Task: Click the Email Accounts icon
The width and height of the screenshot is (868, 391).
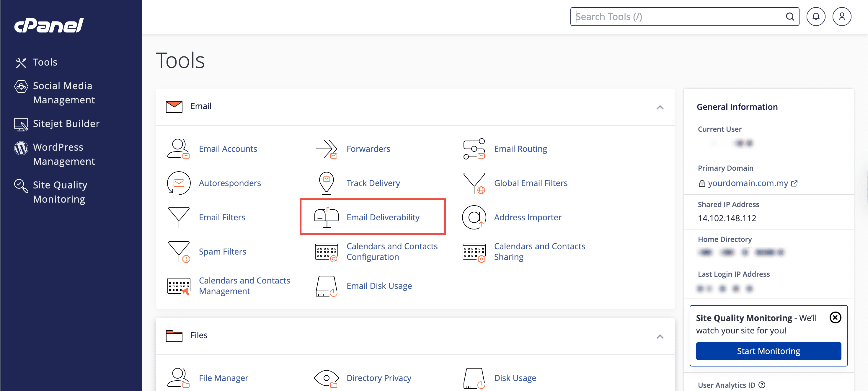Action: (x=179, y=149)
